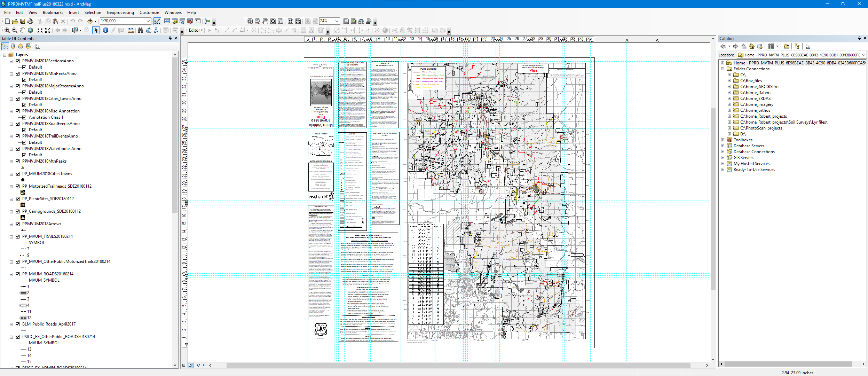Click Full Extent globe icon
Viewport: 868px width, 376px height.
(31, 30)
